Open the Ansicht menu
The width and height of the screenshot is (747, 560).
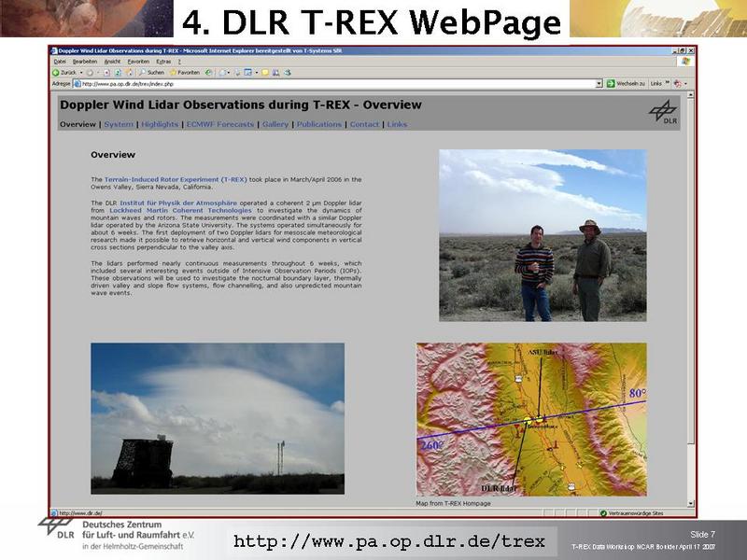point(112,62)
